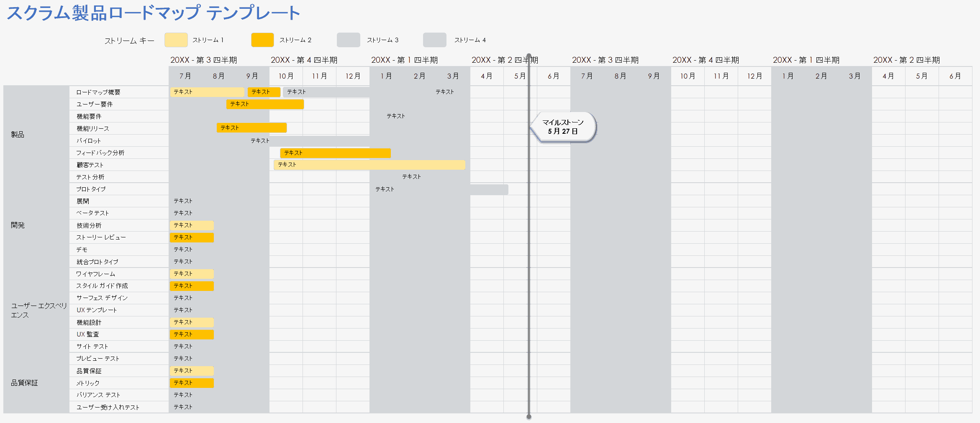Click the yellow bar in 技術分析 row

point(192,225)
